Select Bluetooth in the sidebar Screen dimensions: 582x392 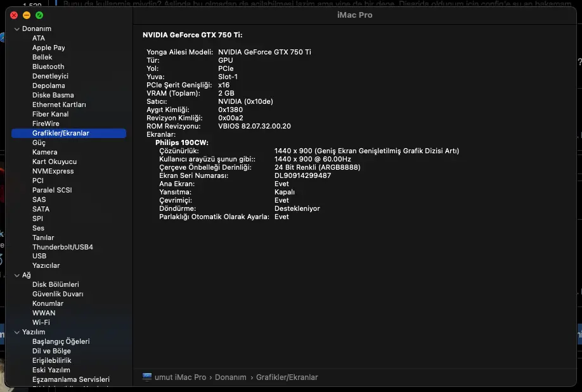[x=48, y=66]
